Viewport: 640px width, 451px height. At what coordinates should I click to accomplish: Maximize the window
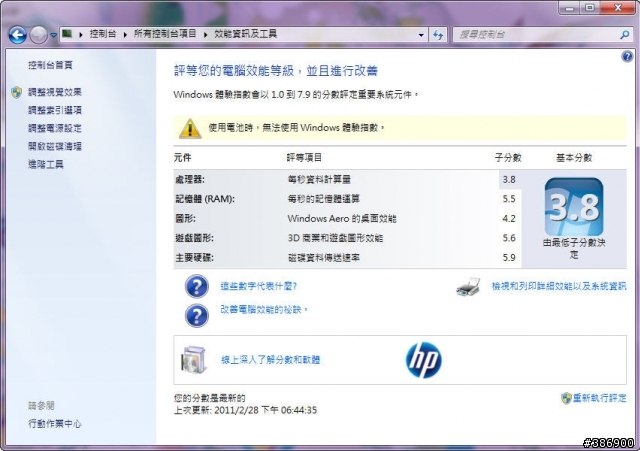click(590, 7)
